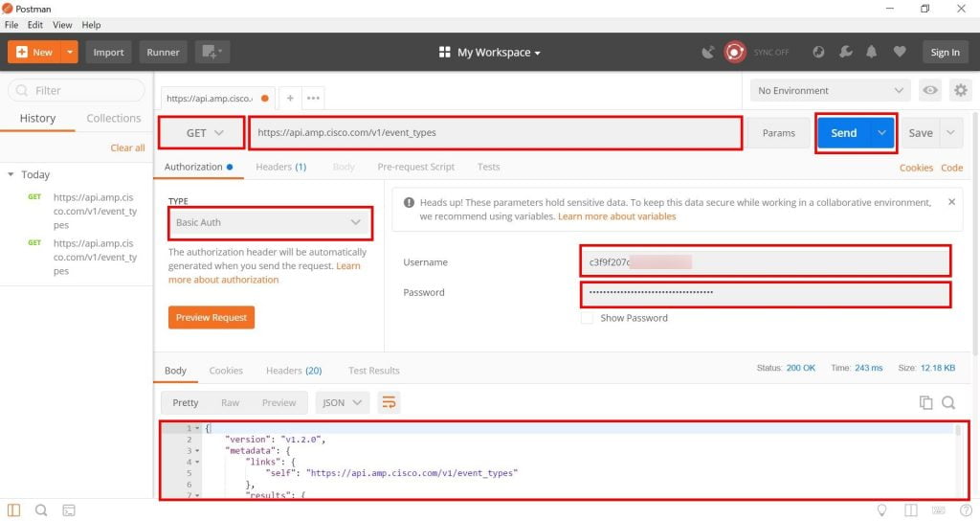Open the help question mark icon
Screen dimensions: 980x521
coord(966,510)
